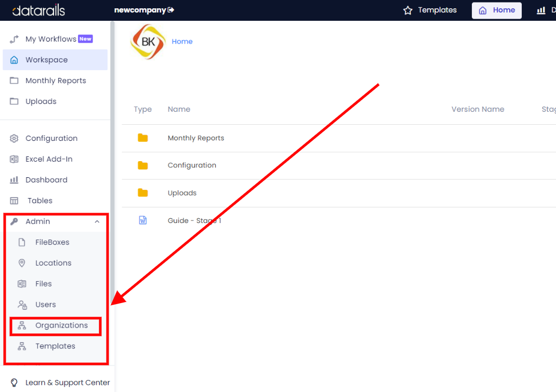Open the Monthly Reports folder
The image size is (556, 392).
click(196, 138)
